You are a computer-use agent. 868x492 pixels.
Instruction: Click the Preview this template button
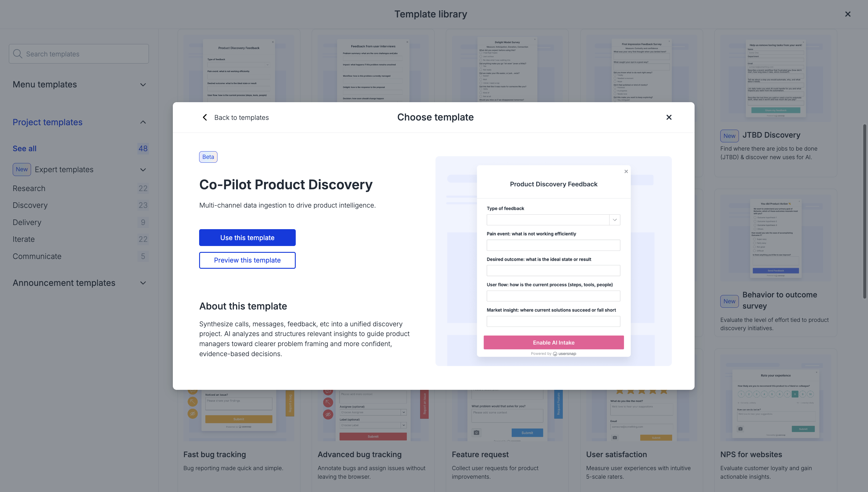coord(247,260)
